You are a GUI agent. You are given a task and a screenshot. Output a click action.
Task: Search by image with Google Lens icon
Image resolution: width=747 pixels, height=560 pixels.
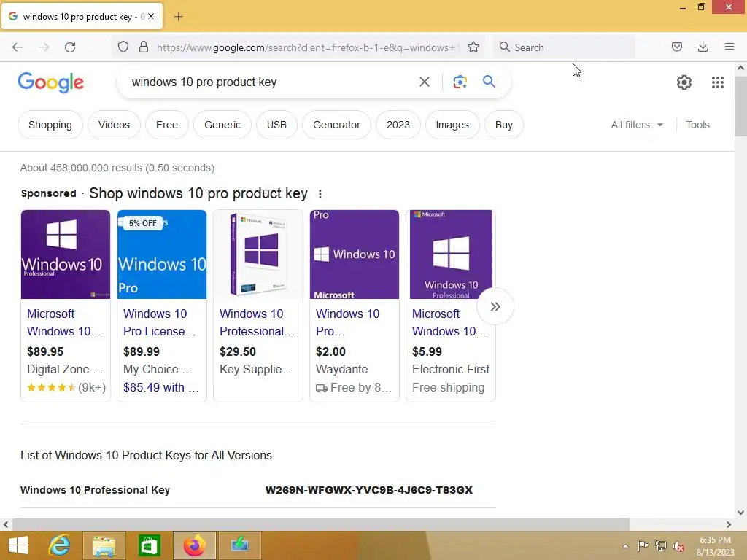point(460,82)
